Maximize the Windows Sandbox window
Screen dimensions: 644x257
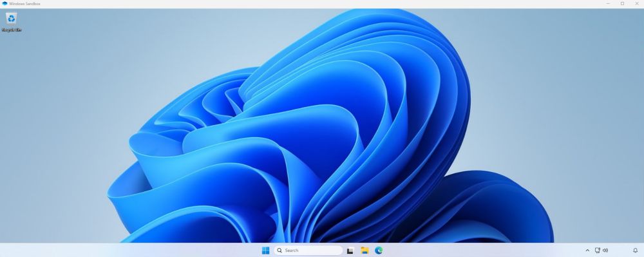622,4
